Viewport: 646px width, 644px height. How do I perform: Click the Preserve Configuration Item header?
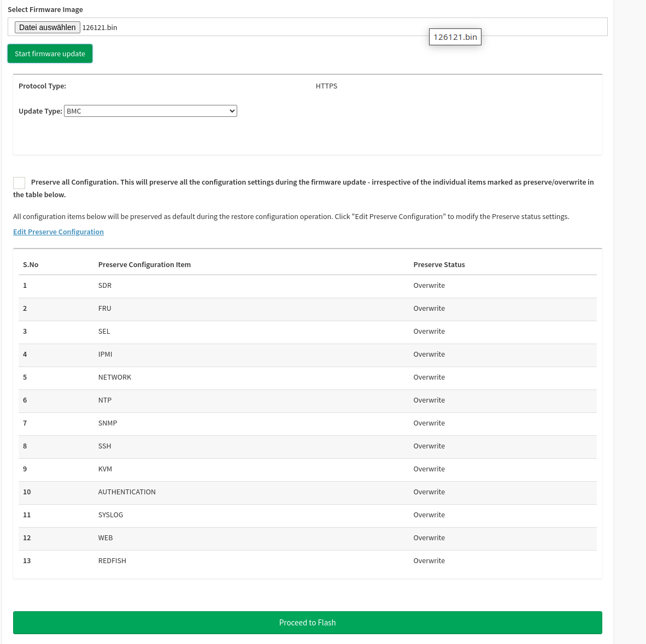pos(144,264)
